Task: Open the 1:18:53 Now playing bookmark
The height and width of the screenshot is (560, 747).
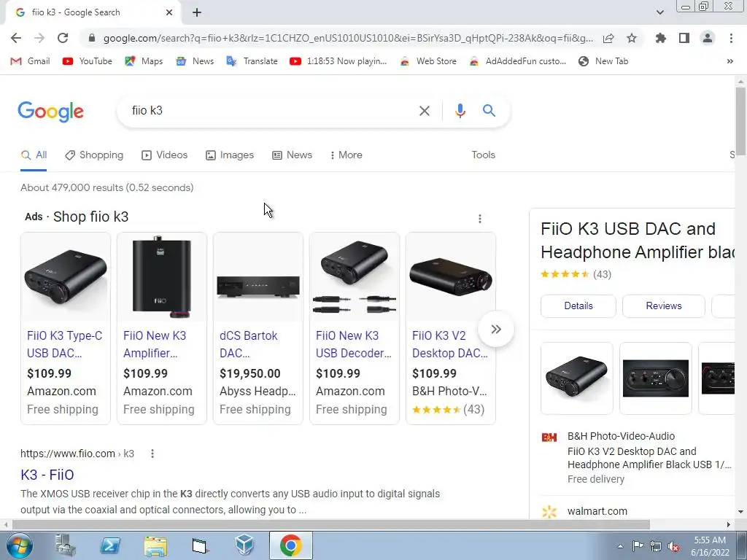Action: click(338, 61)
